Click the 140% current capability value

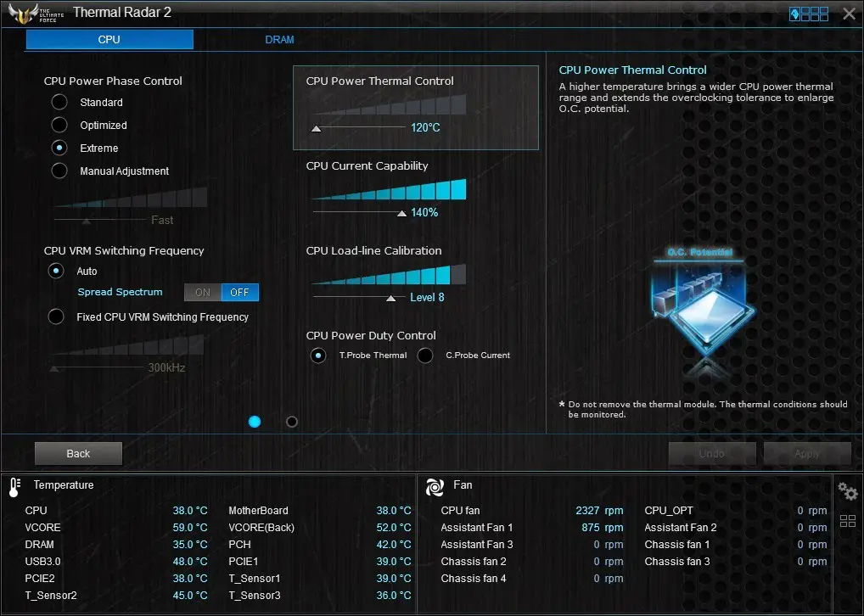(x=424, y=213)
